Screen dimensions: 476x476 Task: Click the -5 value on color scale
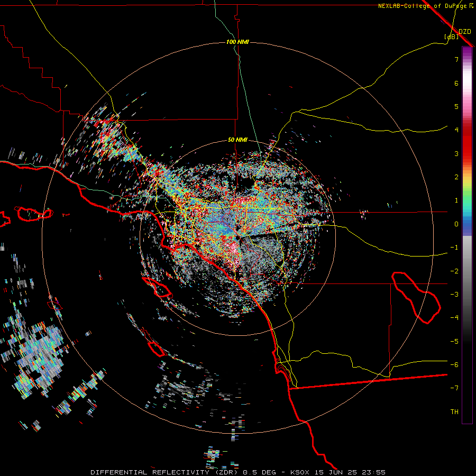(x=454, y=342)
